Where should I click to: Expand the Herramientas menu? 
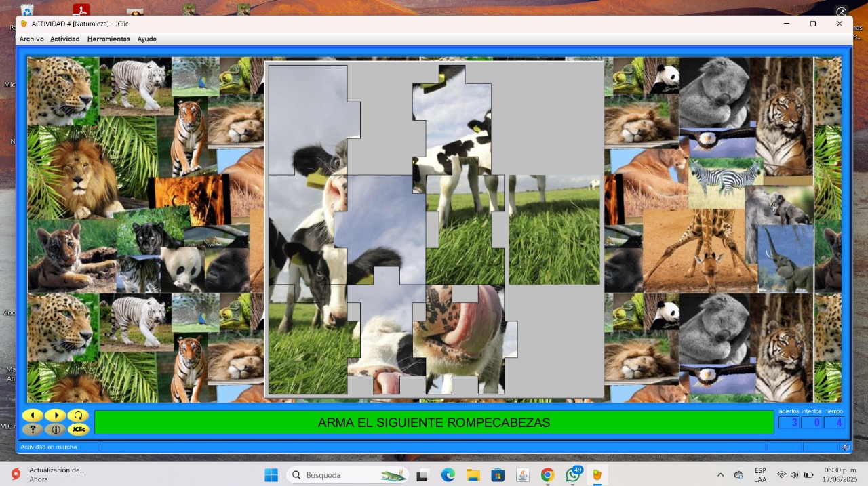coord(108,39)
